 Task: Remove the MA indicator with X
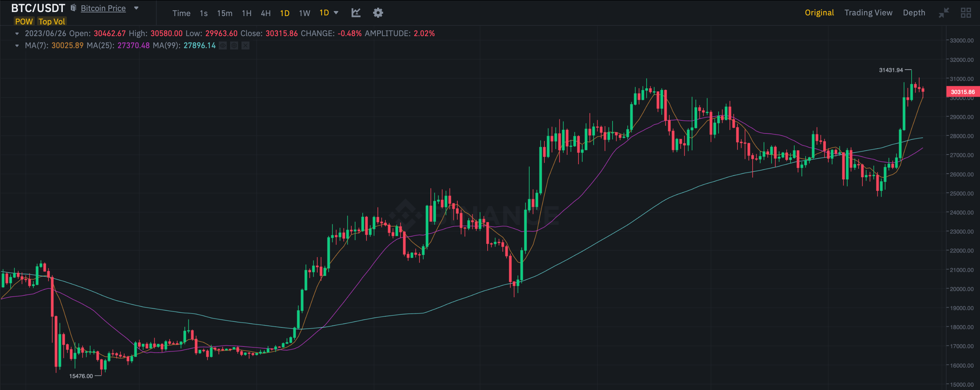[x=246, y=46]
